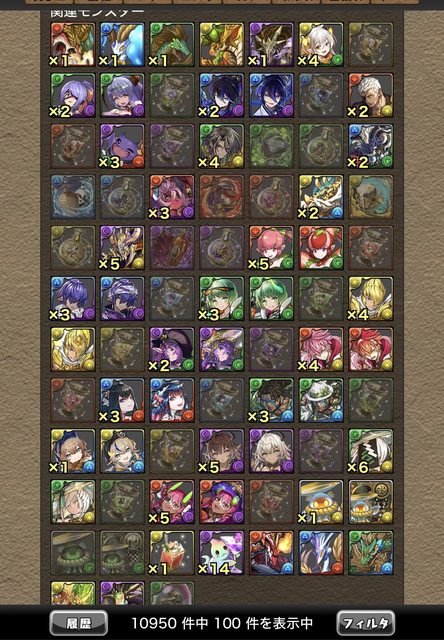
Task: Open the フィルタ filter button
Action: coord(366,623)
